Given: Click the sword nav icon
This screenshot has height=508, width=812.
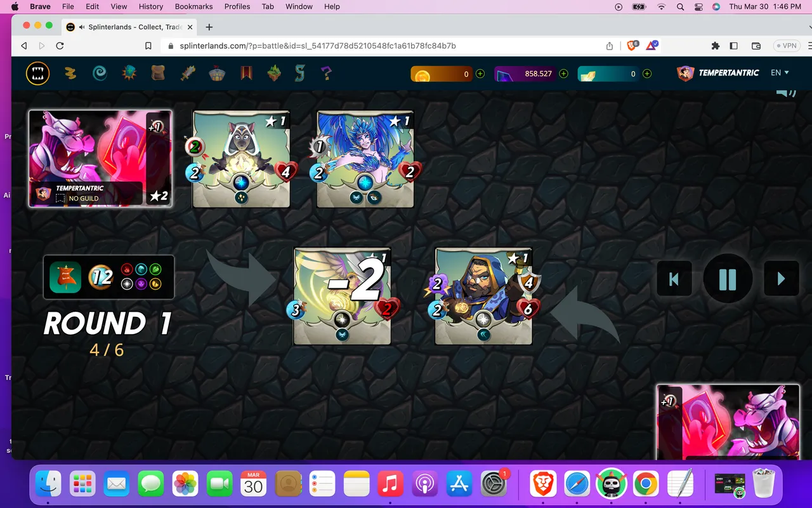Looking at the screenshot, I should (188, 73).
